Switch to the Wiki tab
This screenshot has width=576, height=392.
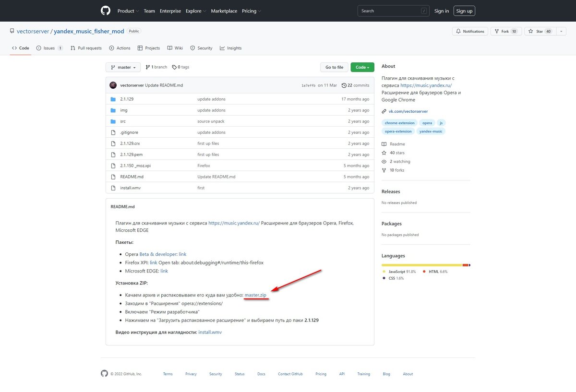tap(175, 48)
